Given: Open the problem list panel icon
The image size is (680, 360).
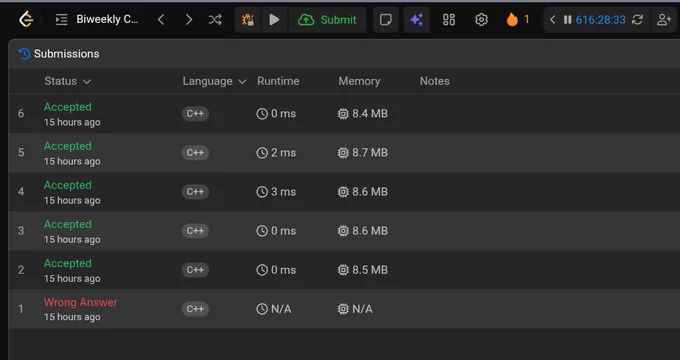Looking at the screenshot, I should (x=62, y=20).
